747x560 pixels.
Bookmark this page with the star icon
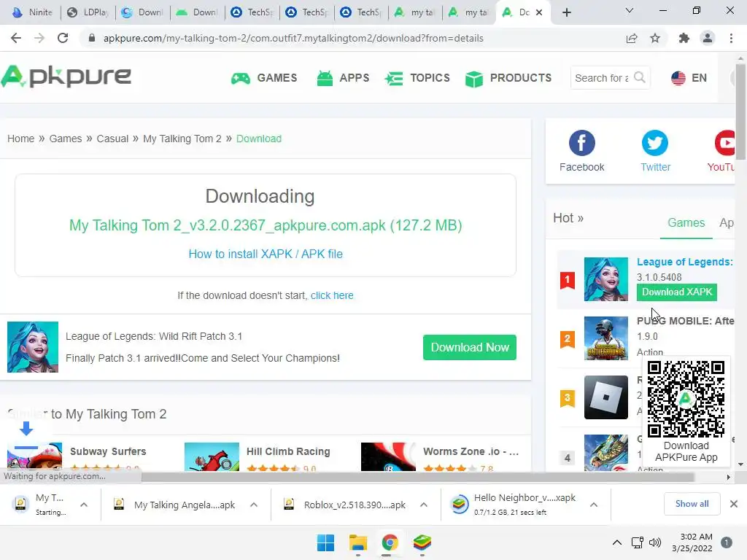pos(655,38)
